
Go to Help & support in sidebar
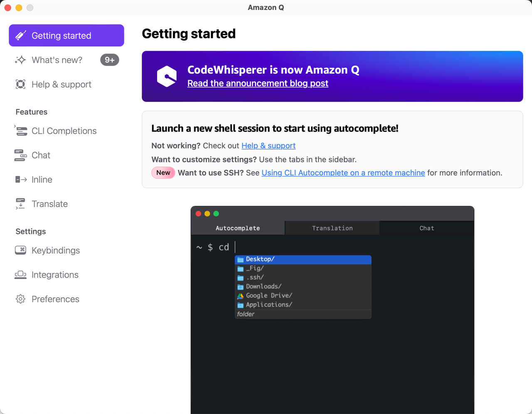coord(66,84)
